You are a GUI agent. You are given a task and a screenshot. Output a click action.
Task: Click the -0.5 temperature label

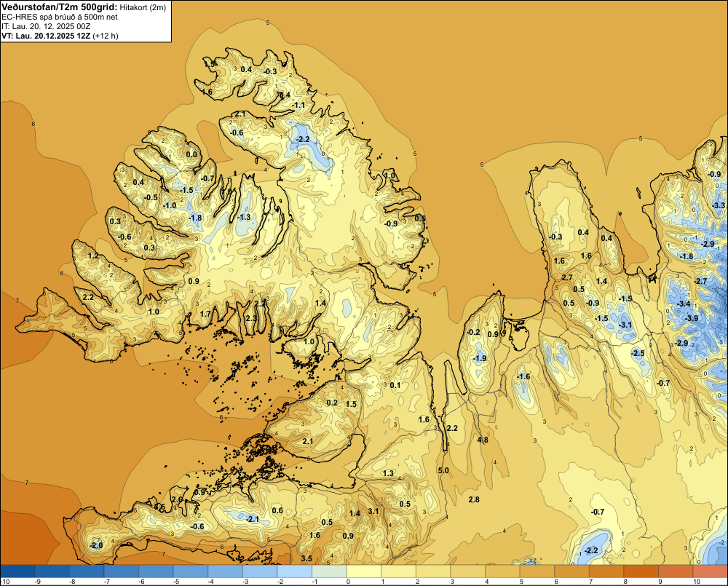tap(151, 197)
